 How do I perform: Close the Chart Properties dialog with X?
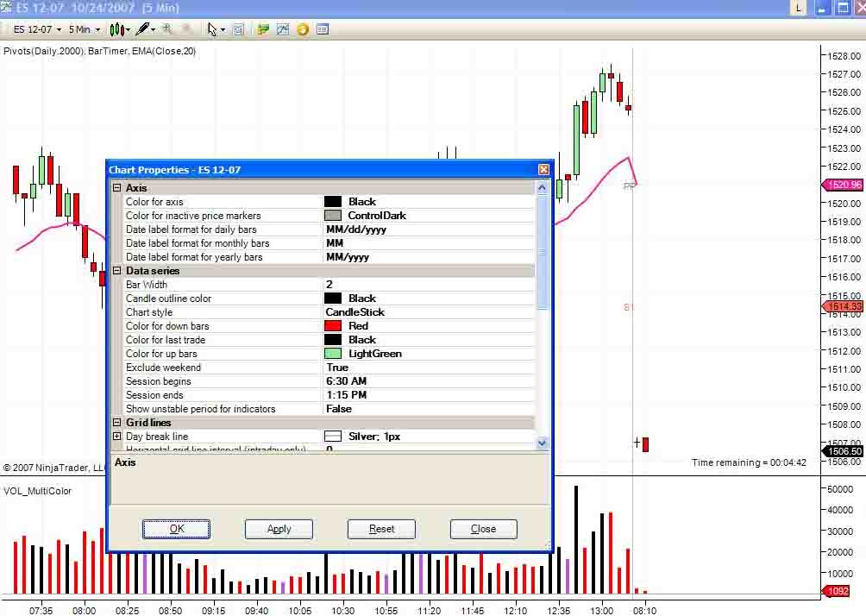[543, 170]
